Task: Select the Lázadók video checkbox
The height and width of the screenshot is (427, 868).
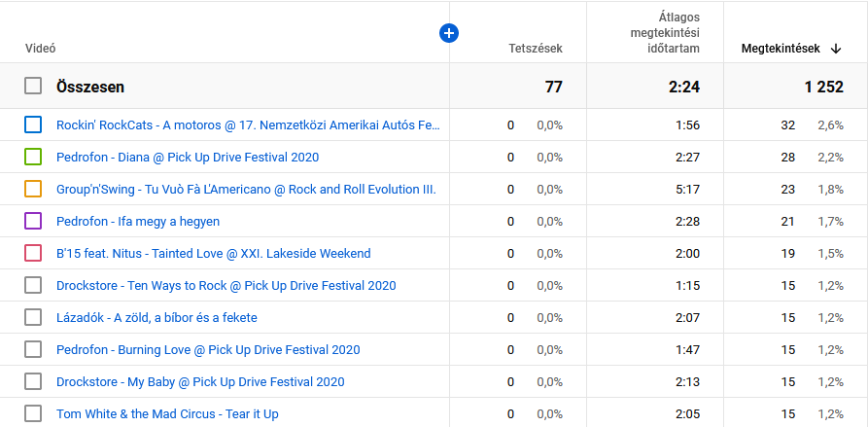Action: (33, 317)
